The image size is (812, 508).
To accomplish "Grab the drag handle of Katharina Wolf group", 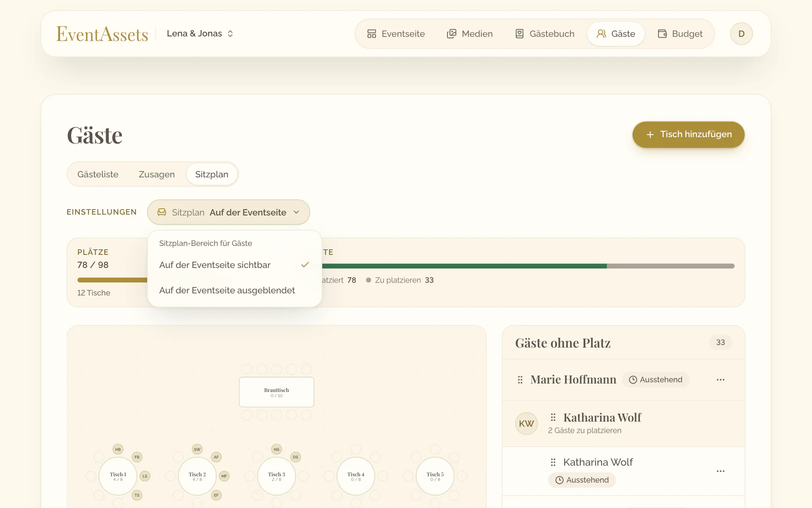I will pos(553,417).
